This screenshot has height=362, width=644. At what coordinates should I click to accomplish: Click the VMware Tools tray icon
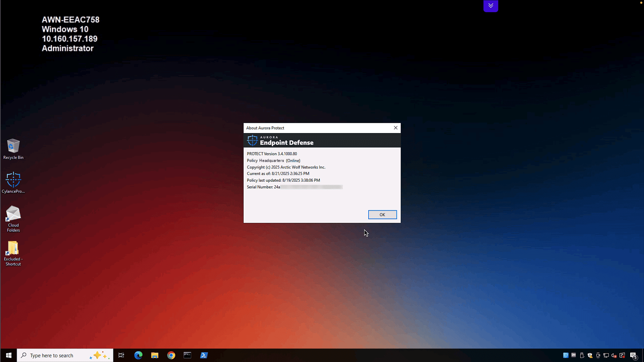click(574, 355)
